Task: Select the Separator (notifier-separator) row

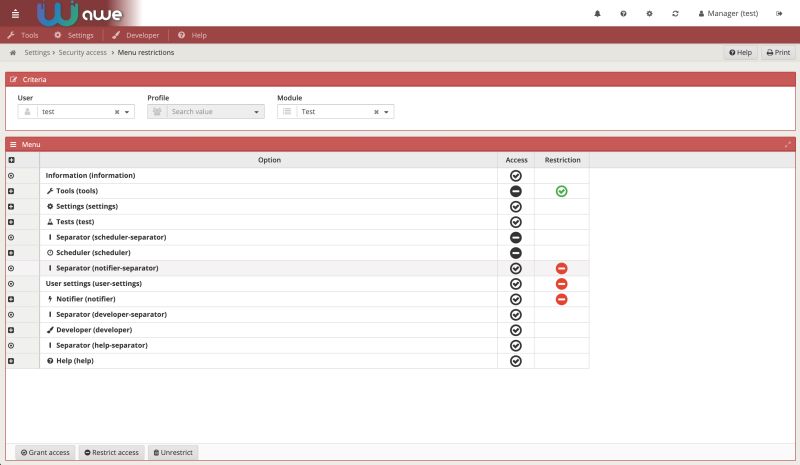Action: click(297, 268)
